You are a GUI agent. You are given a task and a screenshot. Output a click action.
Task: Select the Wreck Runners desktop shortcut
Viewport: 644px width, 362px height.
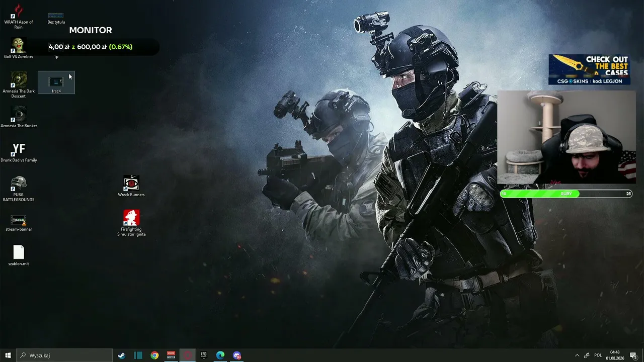pos(131,186)
